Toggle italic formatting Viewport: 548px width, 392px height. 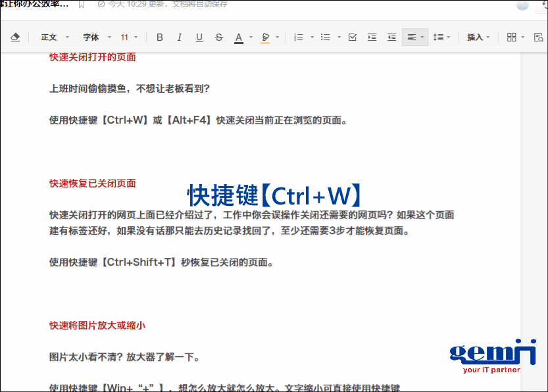tap(179, 37)
